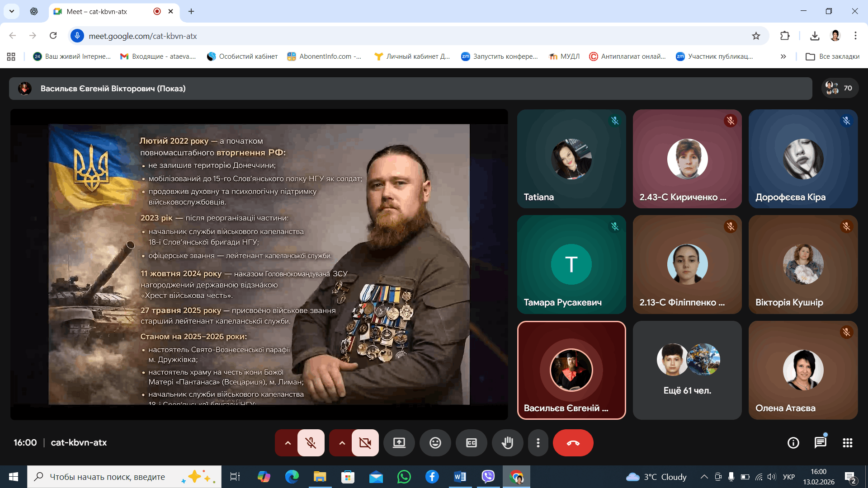Expand audio settings arrow next to microphone
Viewport: 868px width, 488px height.
coord(288,443)
